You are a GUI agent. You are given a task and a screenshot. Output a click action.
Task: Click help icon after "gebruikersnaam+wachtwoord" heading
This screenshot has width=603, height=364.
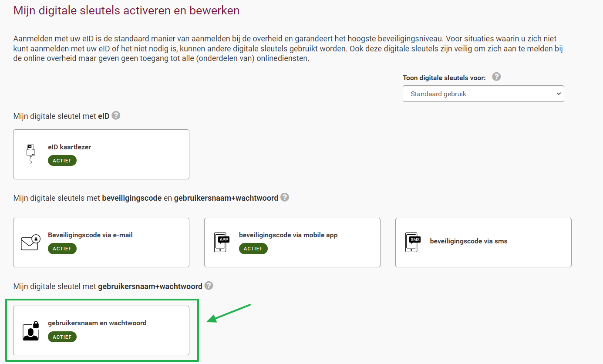pyautogui.click(x=209, y=286)
